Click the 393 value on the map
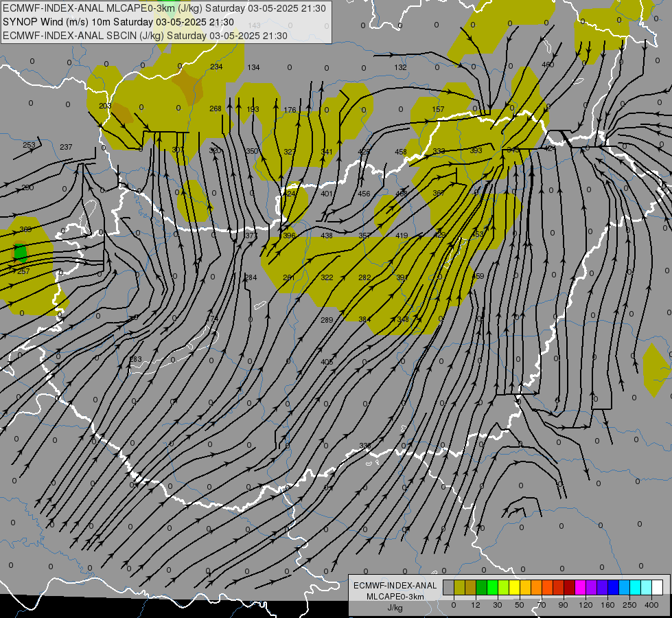 [476, 150]
